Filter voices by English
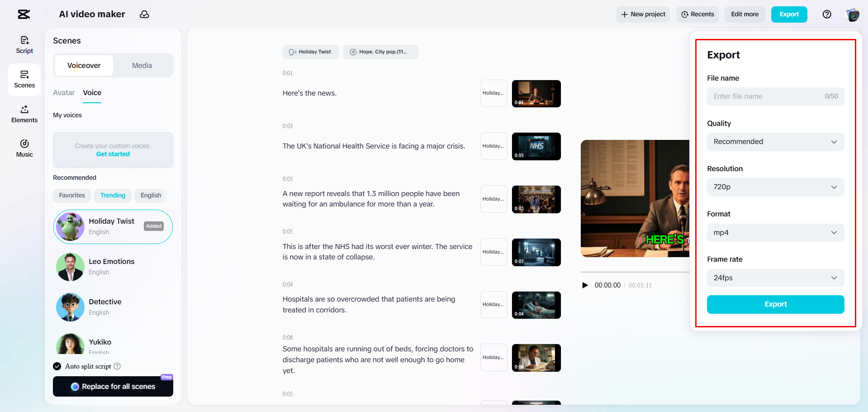This screenshot has height=412, width=868. click(151, 196)
